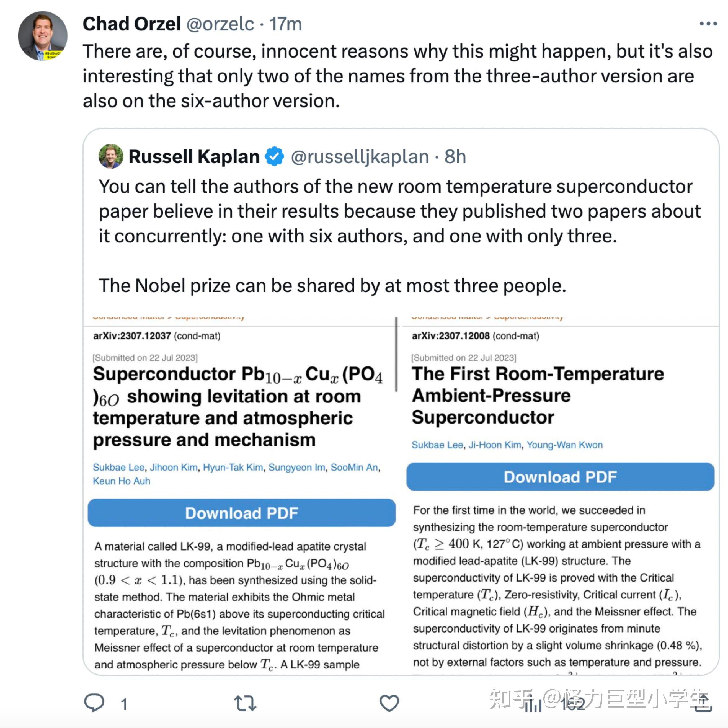Click author Keun Ho Auh
The height and width of the screenshot is (728, 728).
pos(122,481)
